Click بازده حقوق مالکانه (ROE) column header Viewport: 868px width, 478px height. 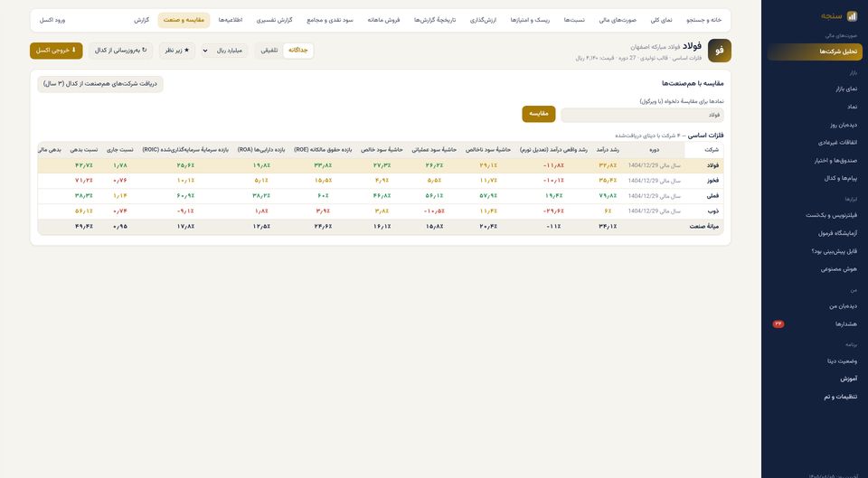pyautogui.click(x=323, y=150)
